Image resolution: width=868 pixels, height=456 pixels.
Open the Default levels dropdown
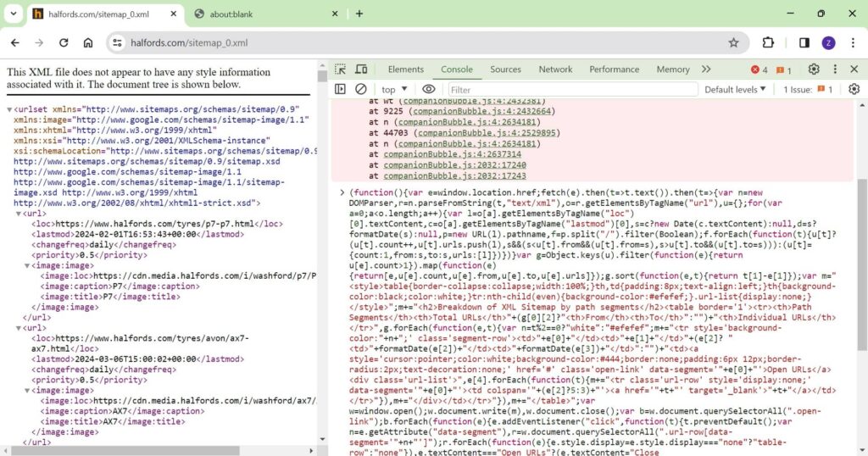coord(735,89)
